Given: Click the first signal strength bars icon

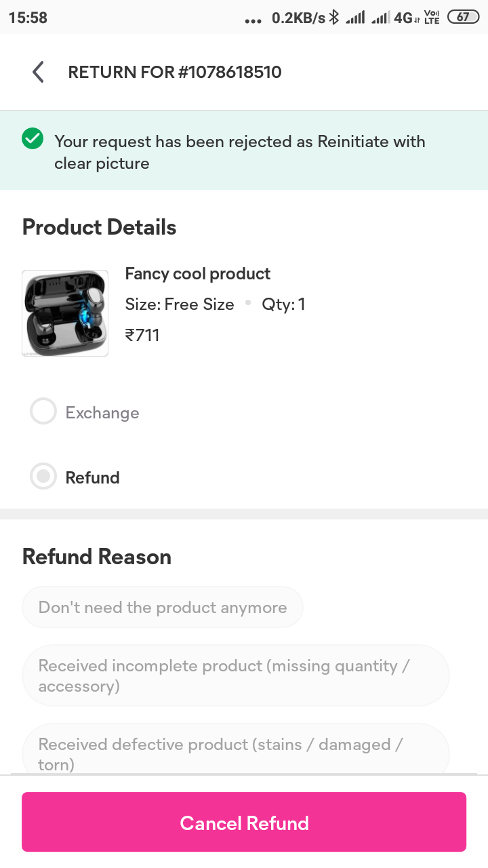Looking at the screenshot, I should click(x=354, y=18).
